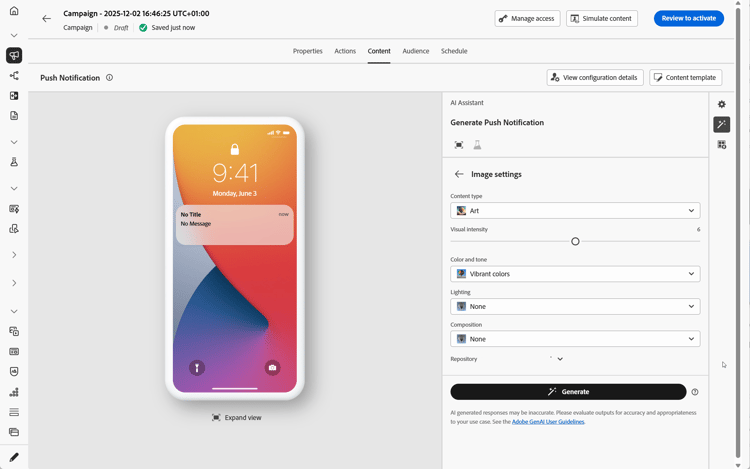Viewport: 750px width, 469px height.
Task: Tap the flashlight icon on the phone preview
Action: coord(197,368)
